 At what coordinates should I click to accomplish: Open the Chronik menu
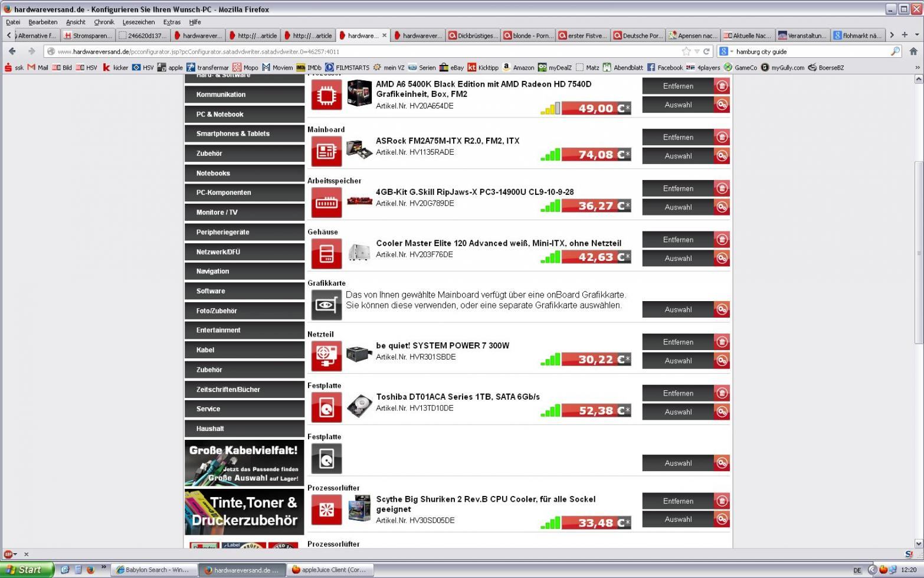click(104, 22)
